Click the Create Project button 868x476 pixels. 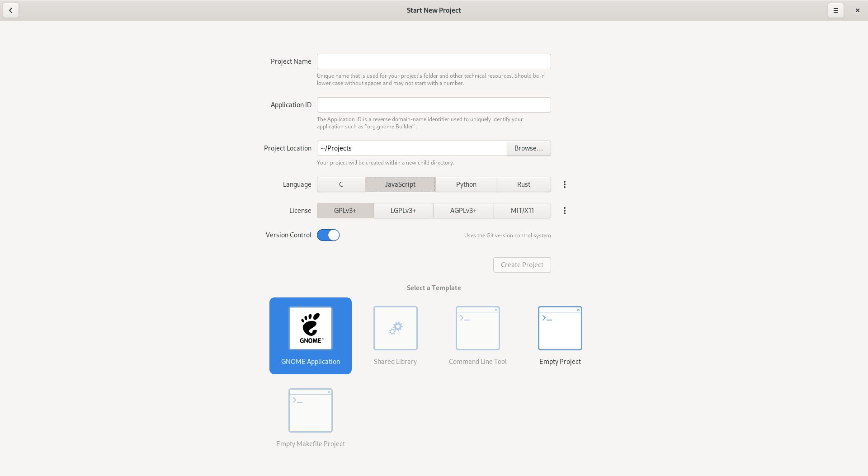[522, 264]
